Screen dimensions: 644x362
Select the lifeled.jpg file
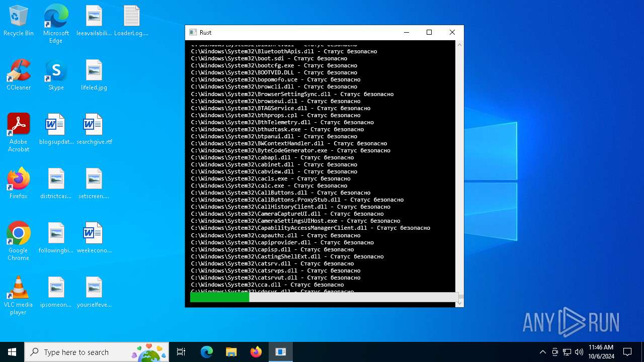94,75
